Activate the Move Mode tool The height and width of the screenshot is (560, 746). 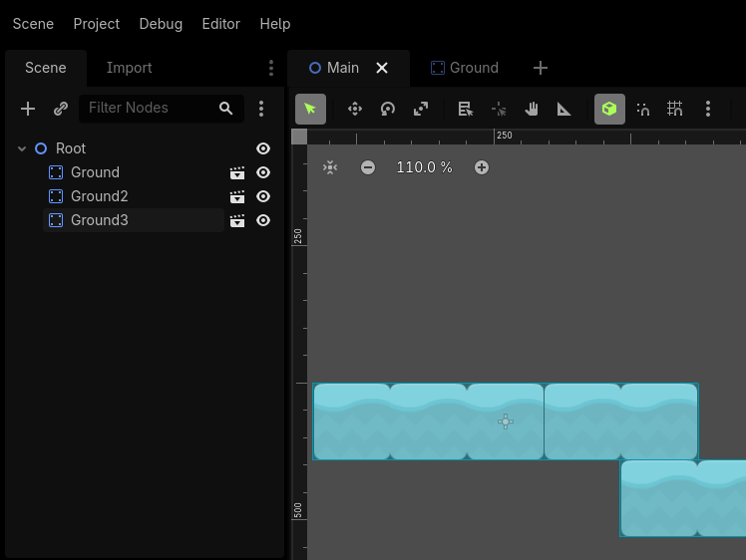click(354, 109)
